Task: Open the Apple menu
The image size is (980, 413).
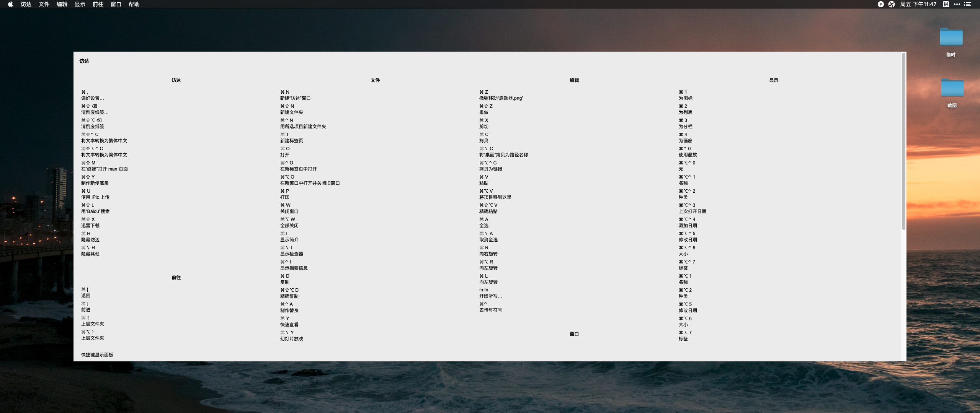Action: [10, 4]
